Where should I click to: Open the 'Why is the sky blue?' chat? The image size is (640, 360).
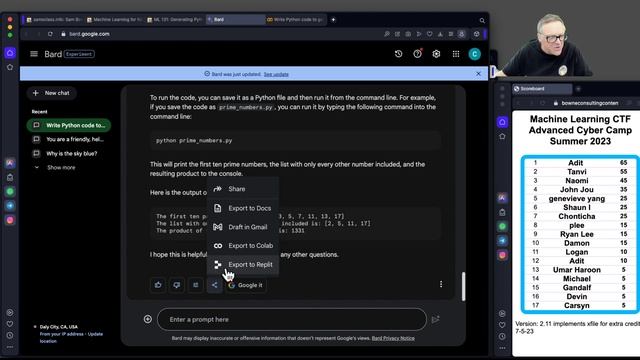69,153
